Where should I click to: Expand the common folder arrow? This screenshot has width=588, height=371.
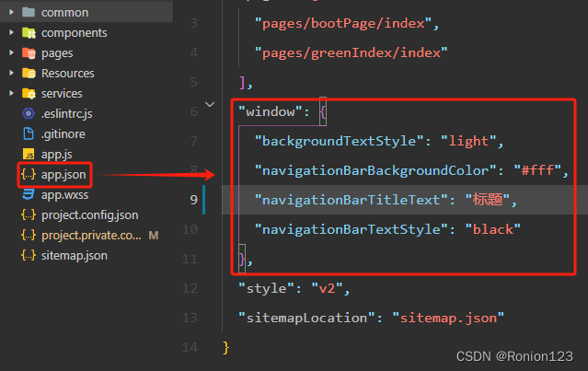(11, 12)
